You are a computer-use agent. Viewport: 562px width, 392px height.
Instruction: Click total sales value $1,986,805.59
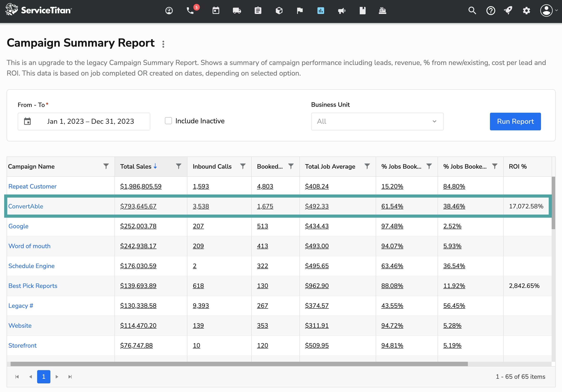click(141, 186)
